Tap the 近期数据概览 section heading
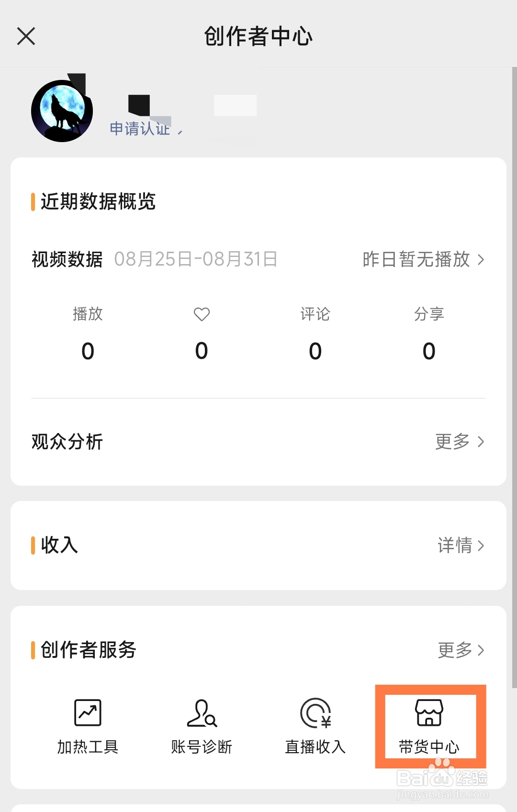 [x=98, y=201]
